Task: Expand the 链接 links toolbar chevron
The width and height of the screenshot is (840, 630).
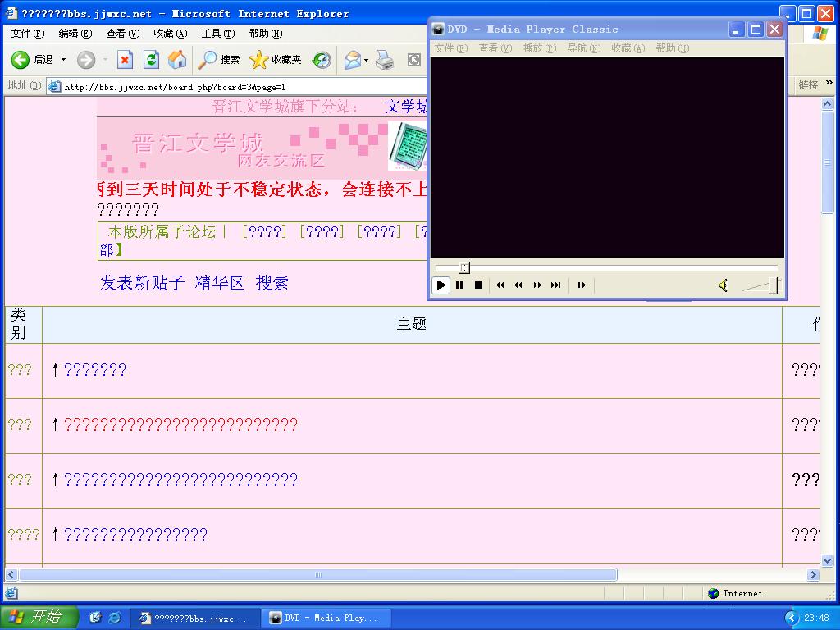Action: 829,83
